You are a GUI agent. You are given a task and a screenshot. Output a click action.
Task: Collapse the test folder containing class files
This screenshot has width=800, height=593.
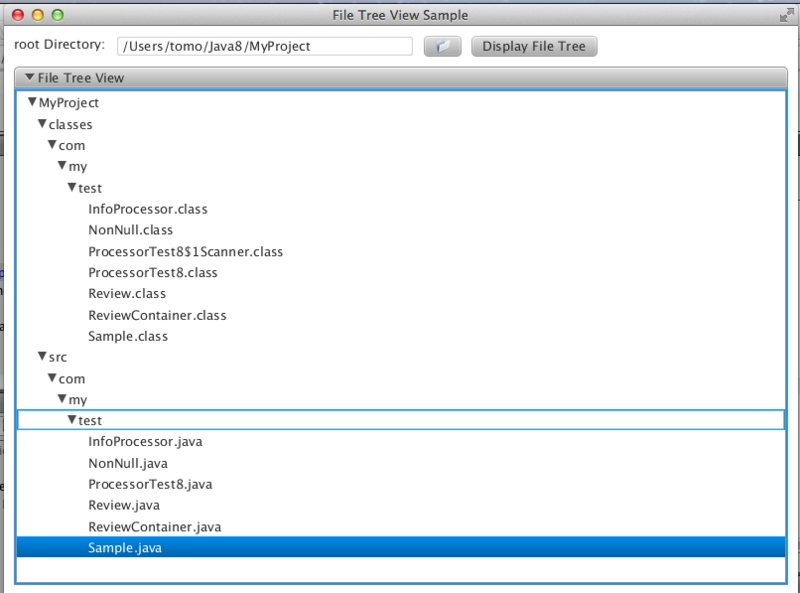[x=72, y=187]
